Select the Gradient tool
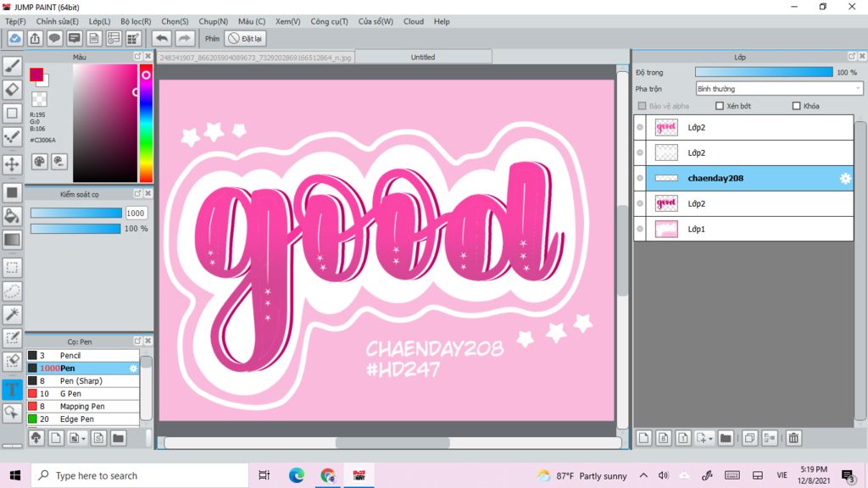The image size is (868, 488). coord(12,240)
